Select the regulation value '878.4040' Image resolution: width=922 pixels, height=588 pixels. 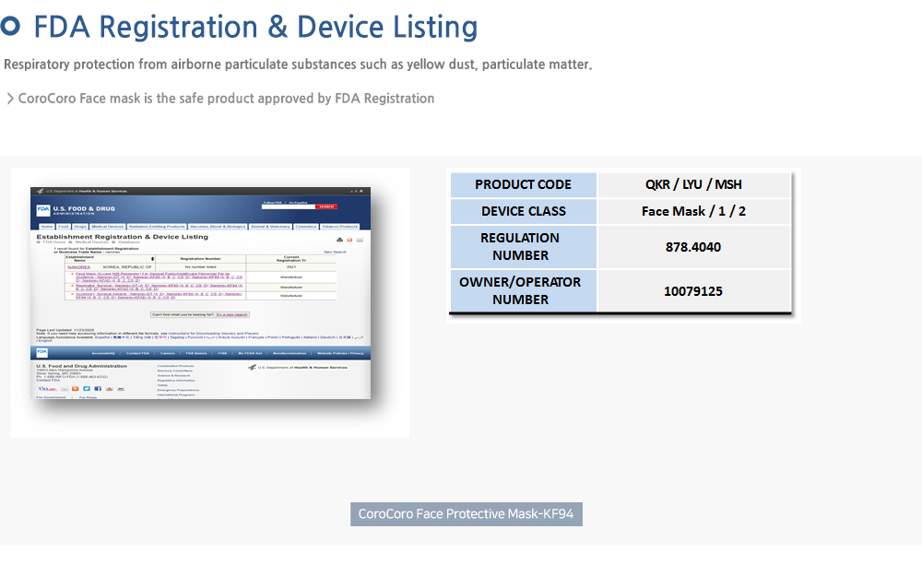point(694,247)
